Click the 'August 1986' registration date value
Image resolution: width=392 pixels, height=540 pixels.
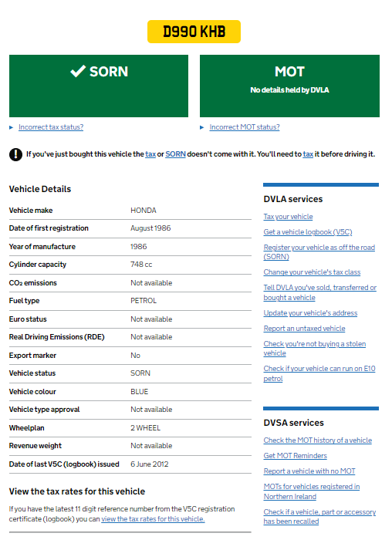[150, 228]
